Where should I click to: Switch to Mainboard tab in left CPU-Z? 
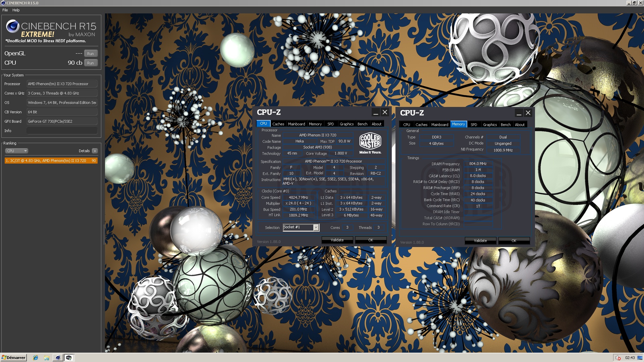pos(297,124)
